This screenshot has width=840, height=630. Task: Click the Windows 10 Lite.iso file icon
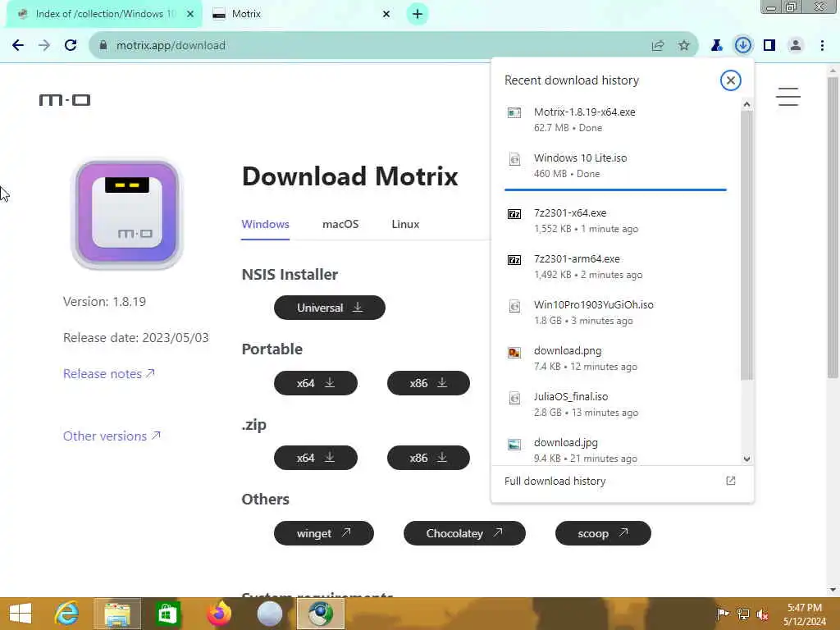click(514, 159)
